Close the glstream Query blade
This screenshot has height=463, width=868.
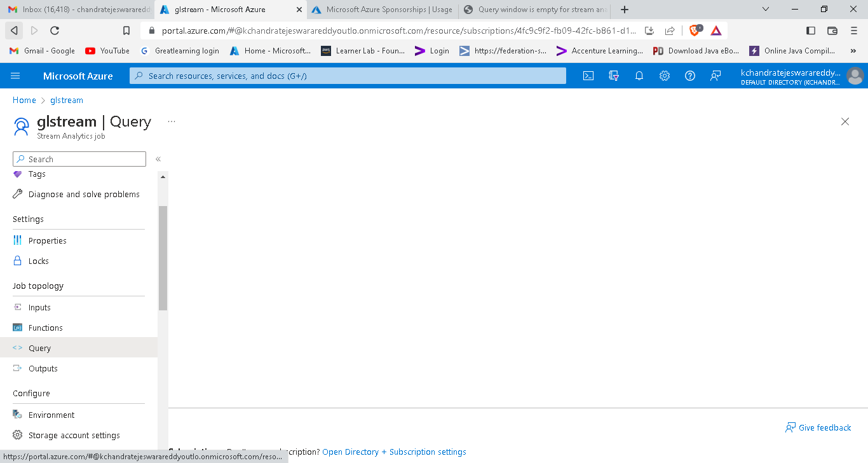(845, 121)
